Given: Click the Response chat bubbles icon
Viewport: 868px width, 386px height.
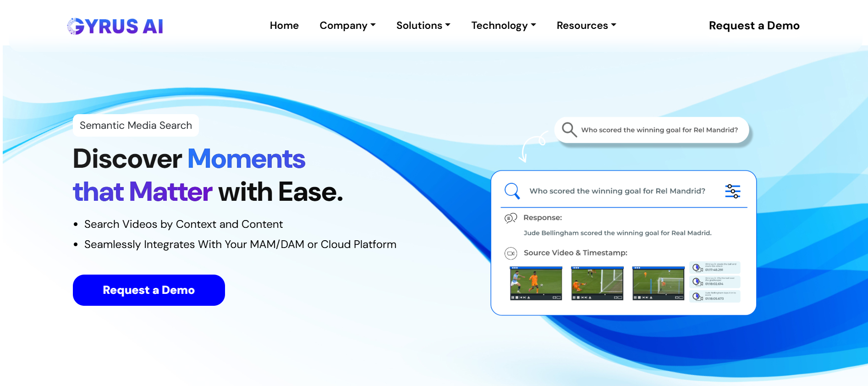Looking at the screenshot, I should click(x=511, y=218).
